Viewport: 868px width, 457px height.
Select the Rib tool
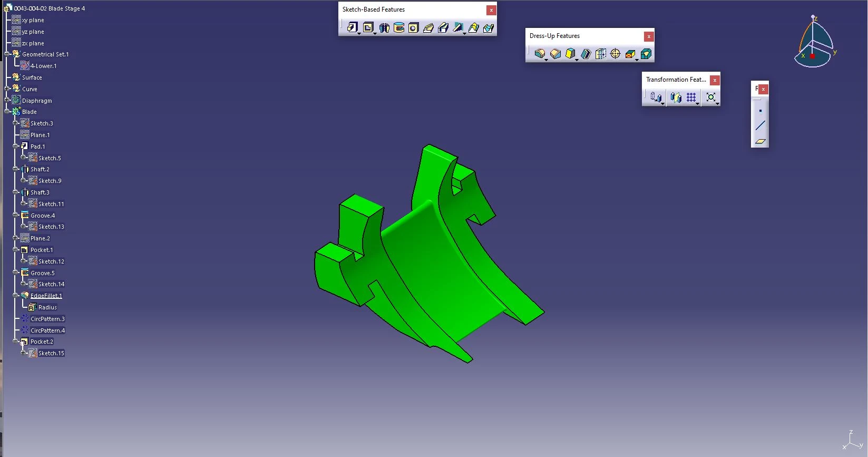[x=428, y=28]
